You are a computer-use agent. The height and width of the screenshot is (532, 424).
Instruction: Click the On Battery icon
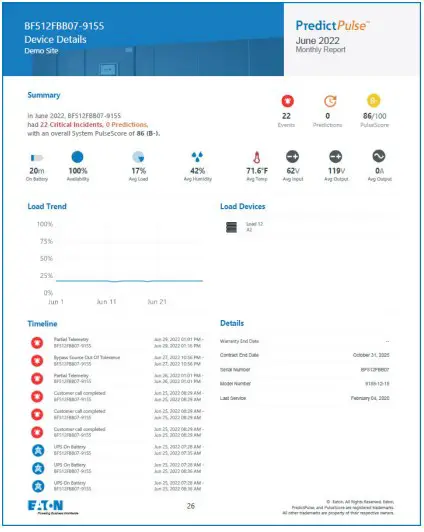tap(37, 158)
